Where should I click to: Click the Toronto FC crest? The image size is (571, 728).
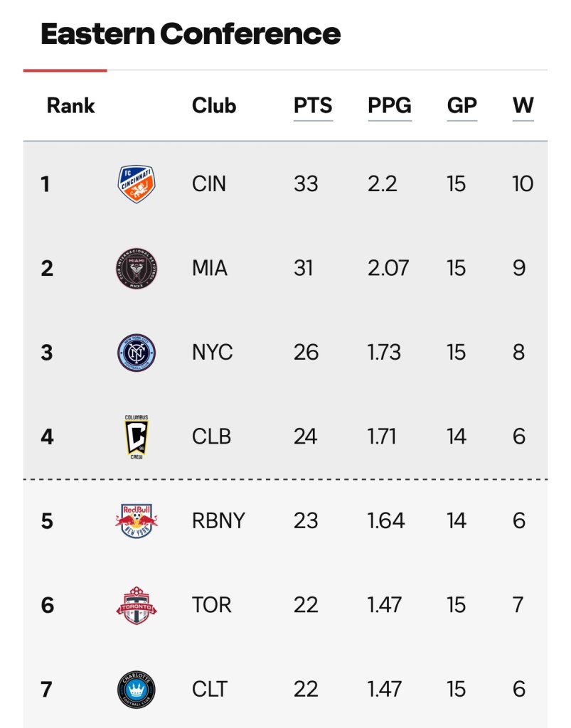(x=136, y=605)
